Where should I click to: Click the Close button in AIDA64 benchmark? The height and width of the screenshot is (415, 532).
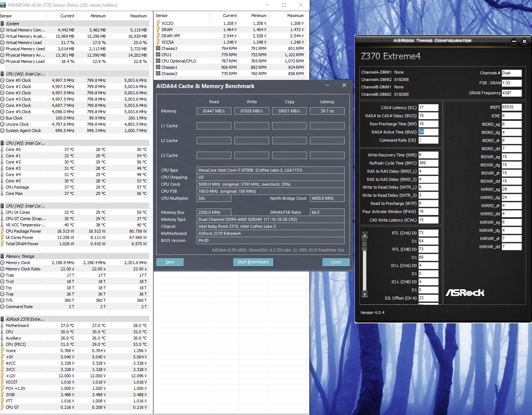coord(336,262)
